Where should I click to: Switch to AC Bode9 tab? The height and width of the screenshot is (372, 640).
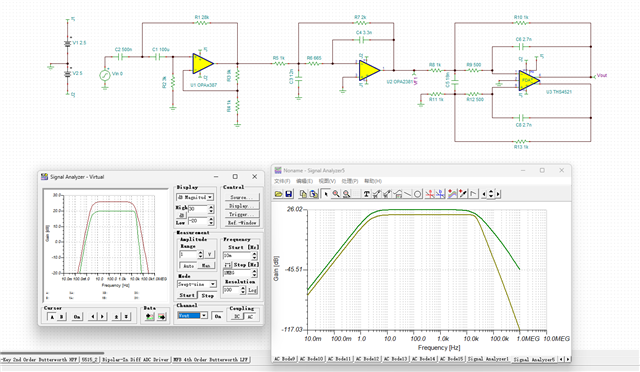point(284,359)
